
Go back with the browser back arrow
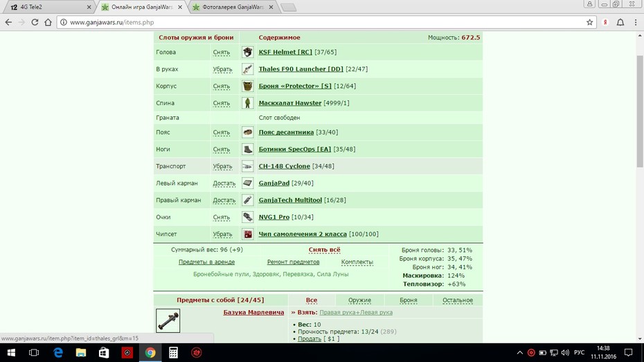click(x=8, y=22)
